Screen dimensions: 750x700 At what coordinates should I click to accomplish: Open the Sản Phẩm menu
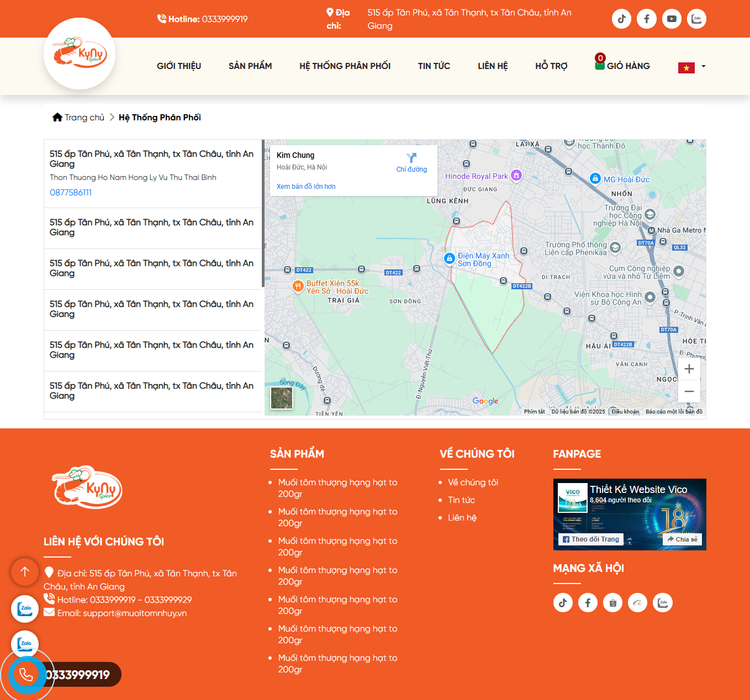click(x=250, y=66)
